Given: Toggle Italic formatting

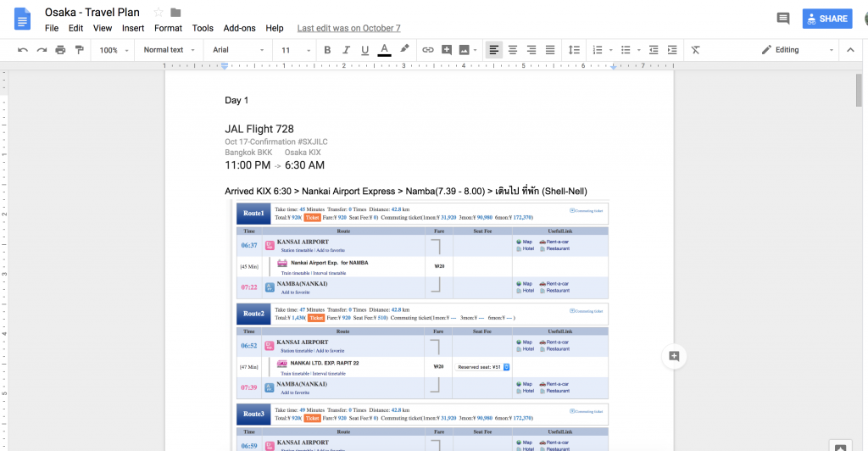Looking at the screenshot, I should 346,50.
